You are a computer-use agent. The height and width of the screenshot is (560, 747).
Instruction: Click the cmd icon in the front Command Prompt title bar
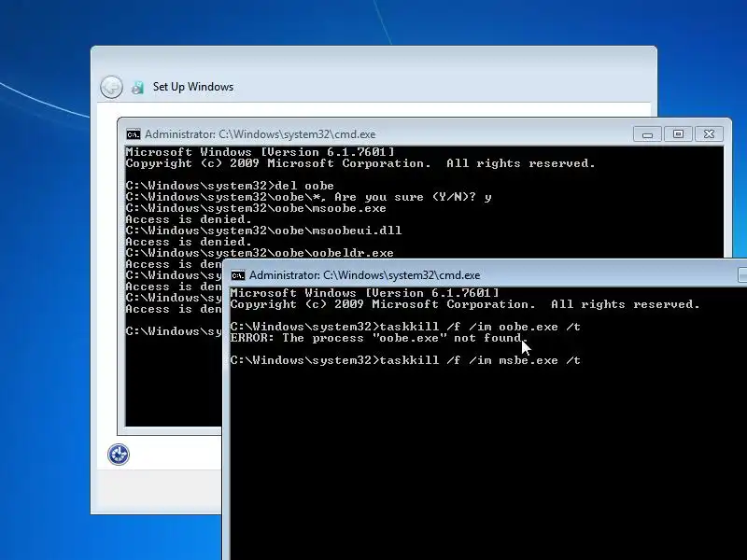coord(238,275)
